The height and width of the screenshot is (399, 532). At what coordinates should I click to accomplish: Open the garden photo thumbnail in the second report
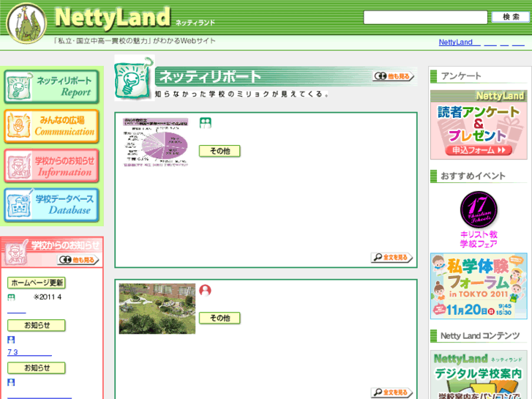pyautogui.click(x=157, y=309)
